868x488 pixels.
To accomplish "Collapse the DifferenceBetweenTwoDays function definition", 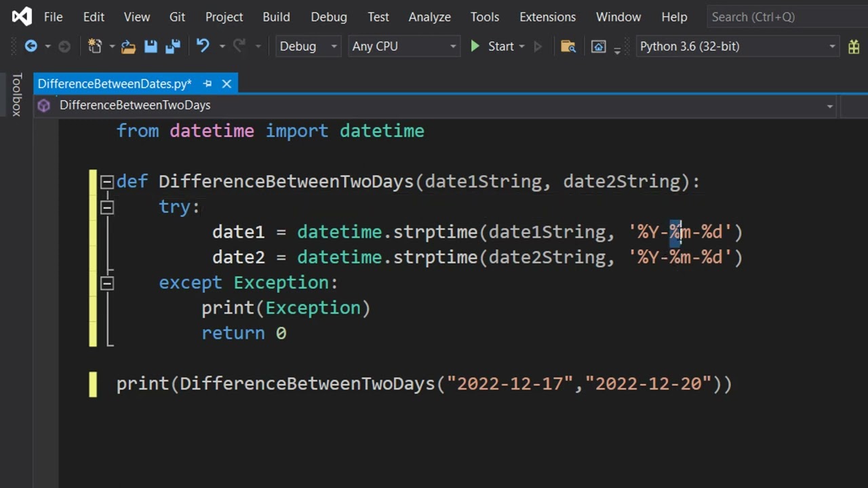I will [x=106, y=182].
